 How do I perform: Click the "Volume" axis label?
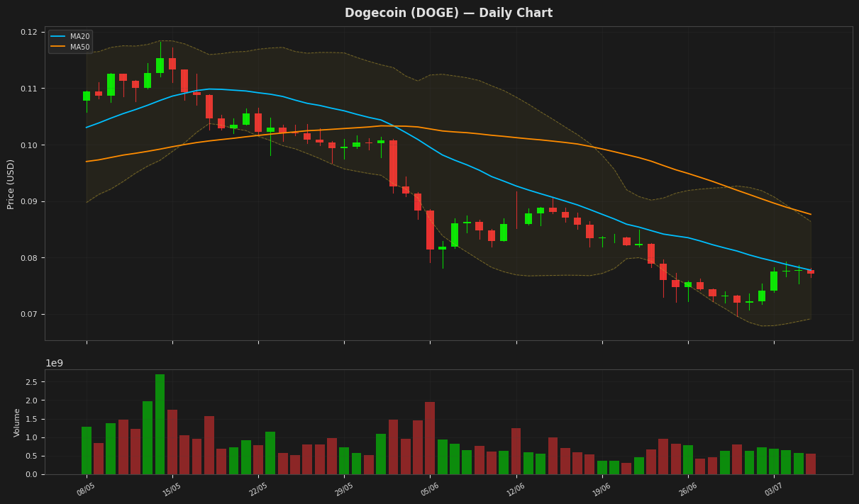[x=17, y=422]
